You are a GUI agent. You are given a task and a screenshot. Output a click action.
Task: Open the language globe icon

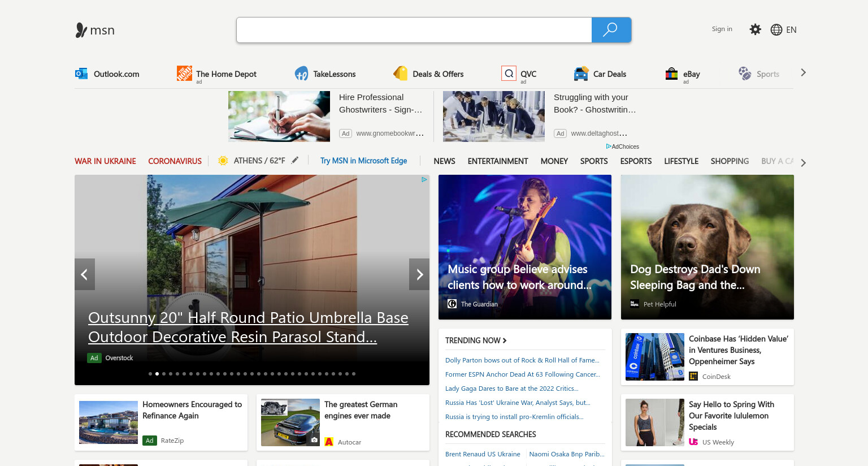[776, 30]
